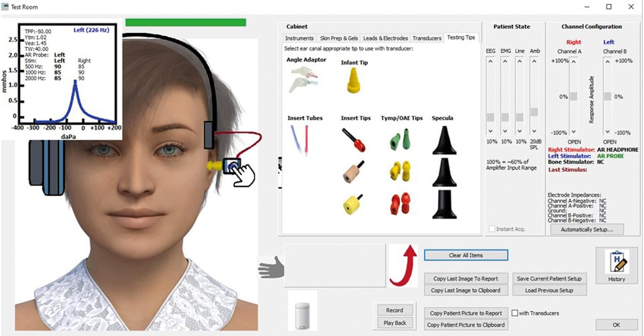Open the Leads & Electrodes tab
This screenshot has height=336, width=644.
coord(385,38)
